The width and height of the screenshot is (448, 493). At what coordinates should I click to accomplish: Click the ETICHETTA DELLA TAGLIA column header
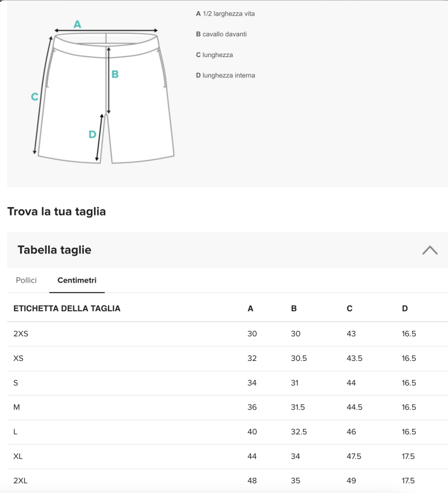click(x=67, y=308)
